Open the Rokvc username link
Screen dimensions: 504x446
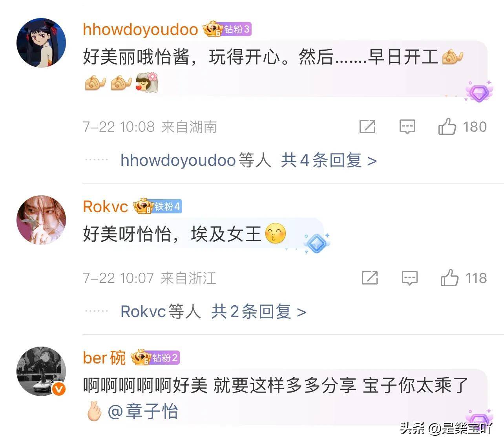pos(106,207)
